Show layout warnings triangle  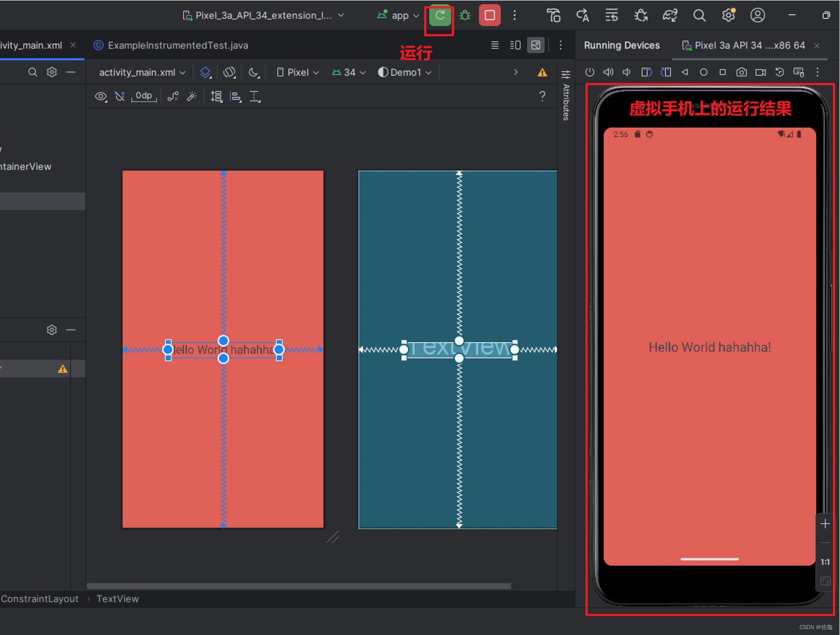tap(542, 73)
